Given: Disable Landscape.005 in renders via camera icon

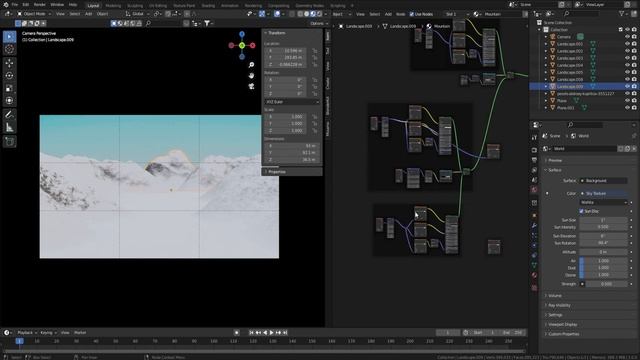Looking at the screenshot, I should click(x=634, y=72).
